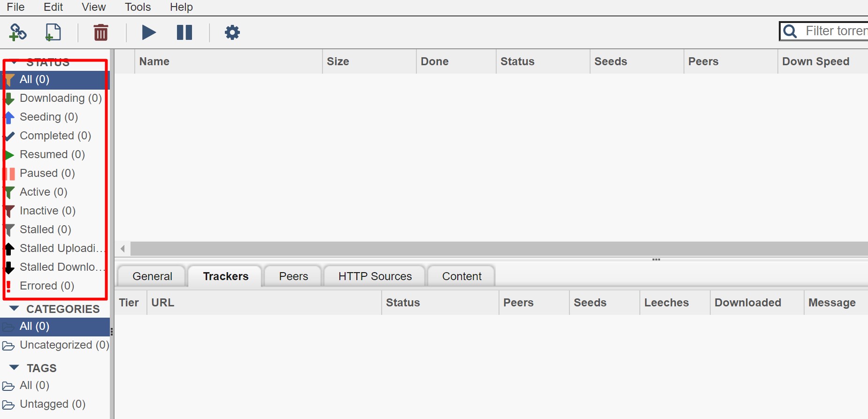868x419 pixels.
Task: Click the Stalled Uploading up-arrow icon
Action: tap(9, 249)
